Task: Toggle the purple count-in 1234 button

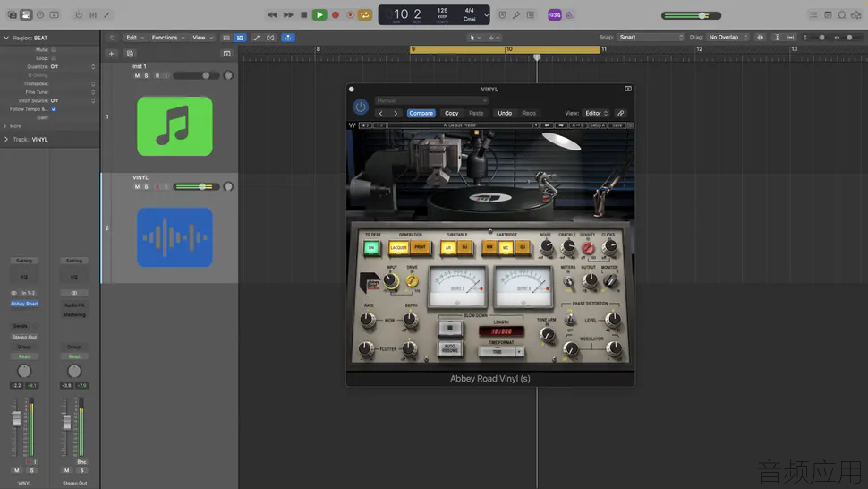Action: click(555, 15)
